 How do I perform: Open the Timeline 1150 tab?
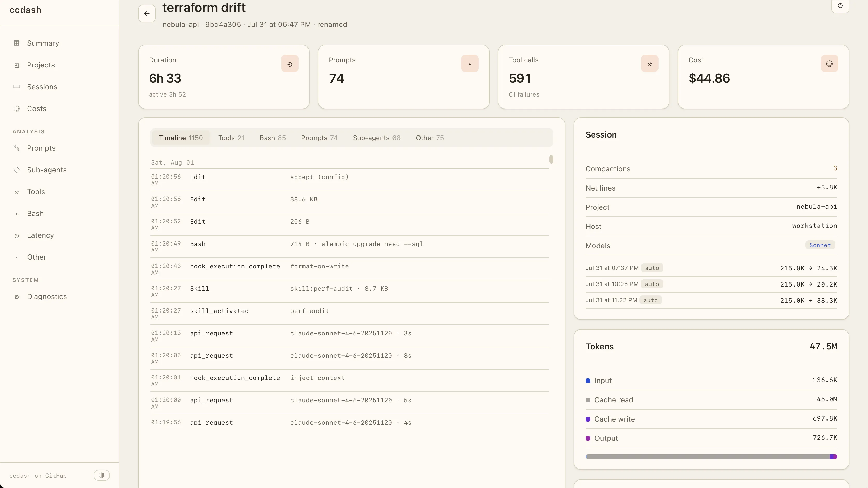click(181, 138)
